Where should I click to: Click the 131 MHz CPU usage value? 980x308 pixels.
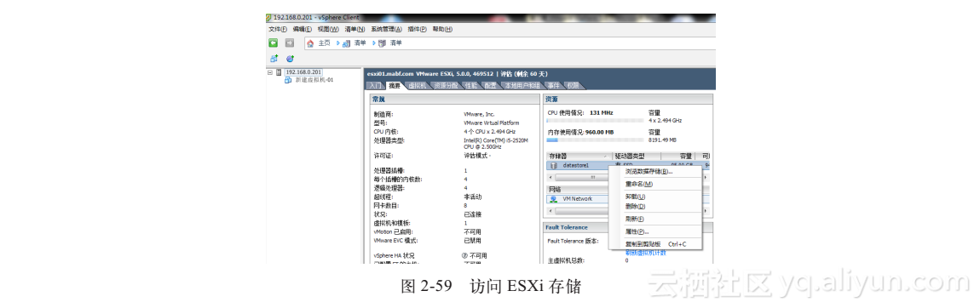(x=602, y=113)
